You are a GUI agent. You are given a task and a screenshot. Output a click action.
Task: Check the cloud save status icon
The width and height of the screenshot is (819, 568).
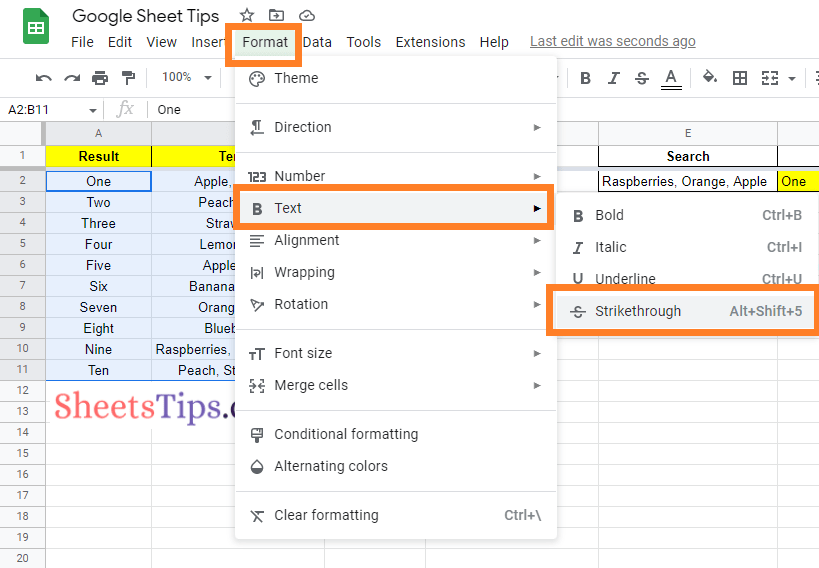pos(307,16)
